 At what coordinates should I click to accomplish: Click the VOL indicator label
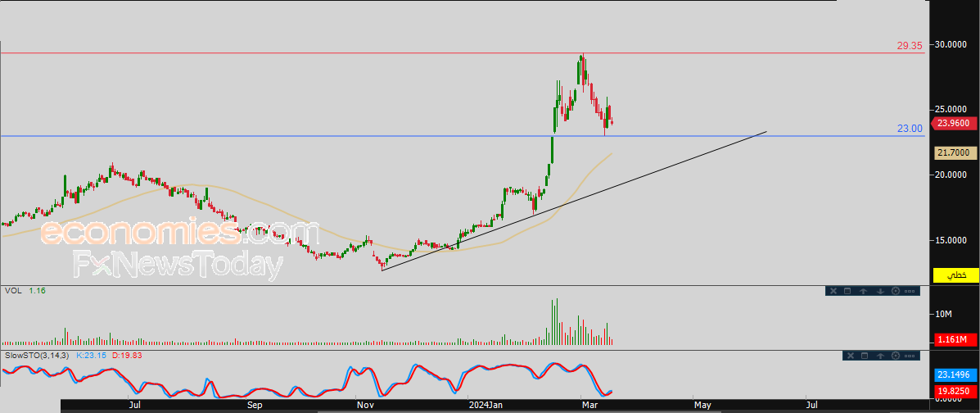point(12,291)
